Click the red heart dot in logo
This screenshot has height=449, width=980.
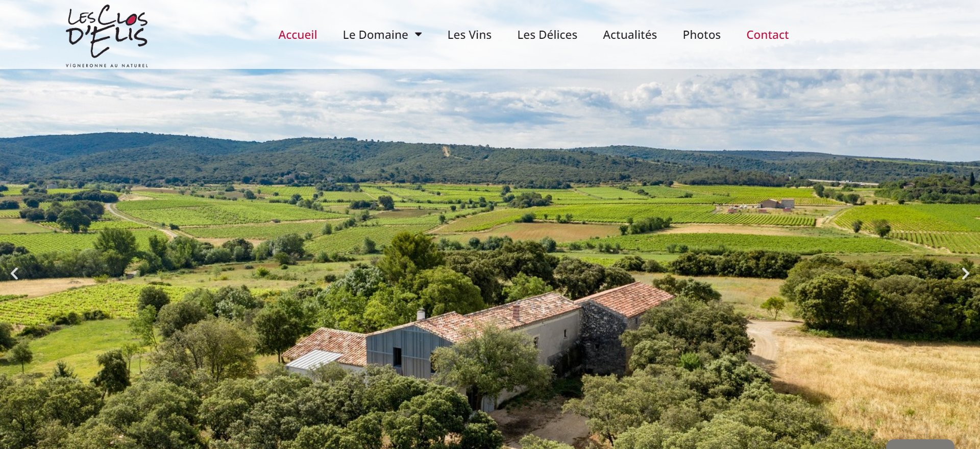click(131, 20)
